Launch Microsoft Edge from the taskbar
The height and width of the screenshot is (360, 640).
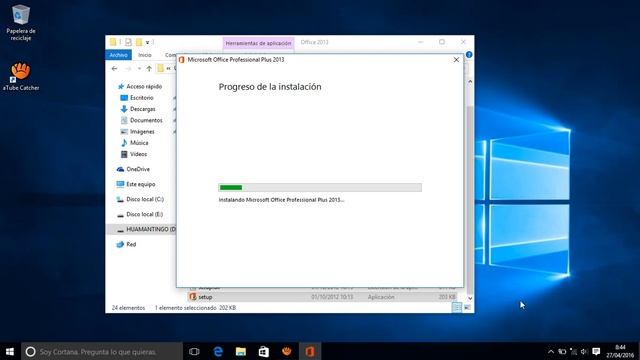coord(218,351)
